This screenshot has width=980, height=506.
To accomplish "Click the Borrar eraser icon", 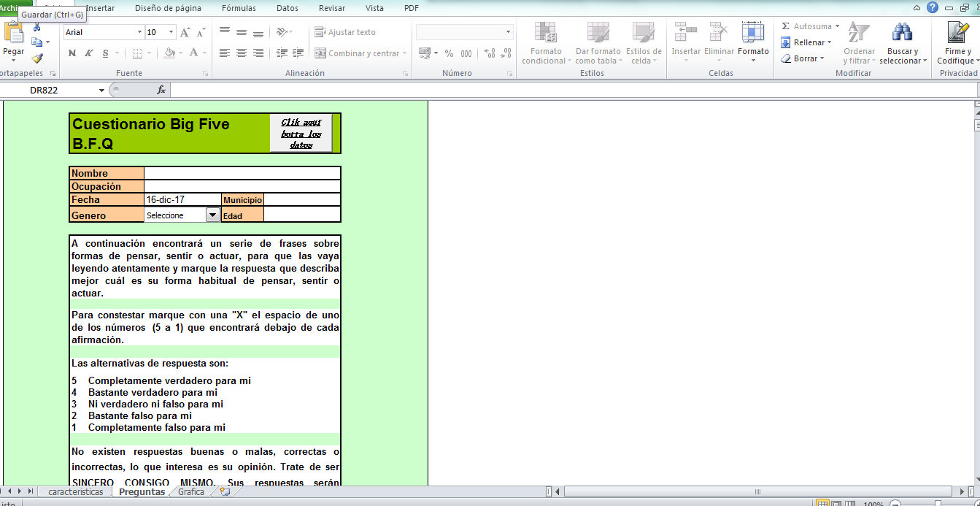I will [x=786, y=58].
